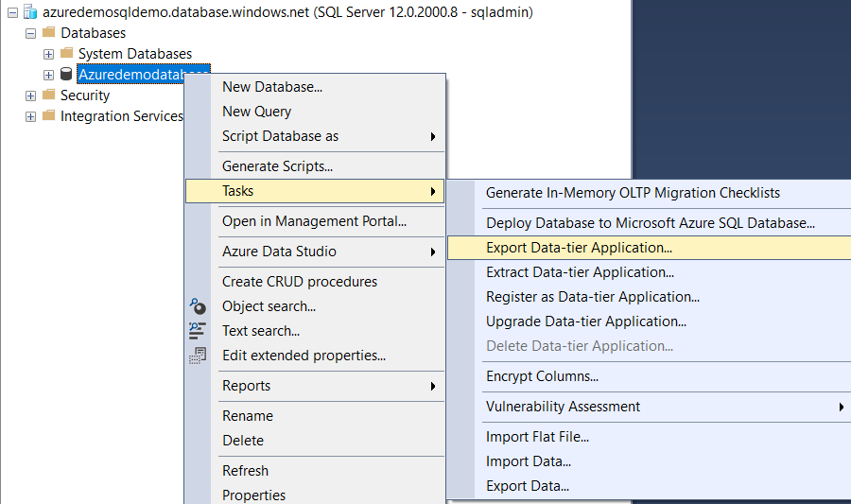Collapse the azuredemosqldemo server node

tap(12, 12)
